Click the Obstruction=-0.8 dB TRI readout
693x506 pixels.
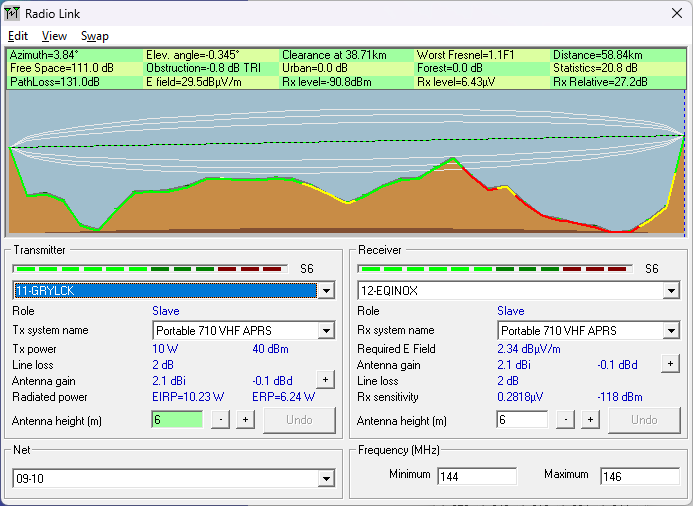click(203, 68)
